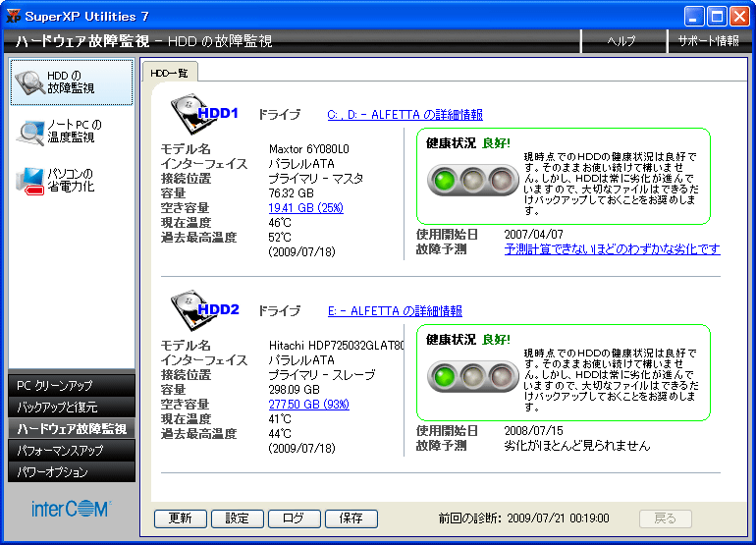Click the 更新 button

[181, 518]
